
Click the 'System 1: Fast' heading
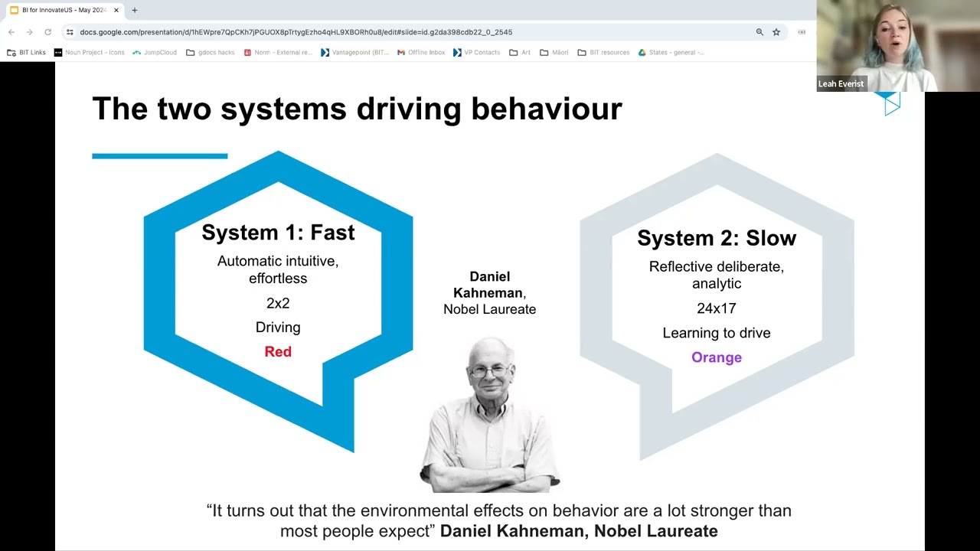(x=278, y=232)
